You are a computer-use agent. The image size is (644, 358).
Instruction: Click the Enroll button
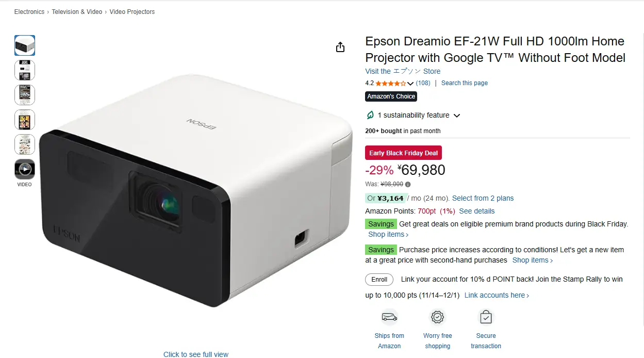(x=379, y=280)
